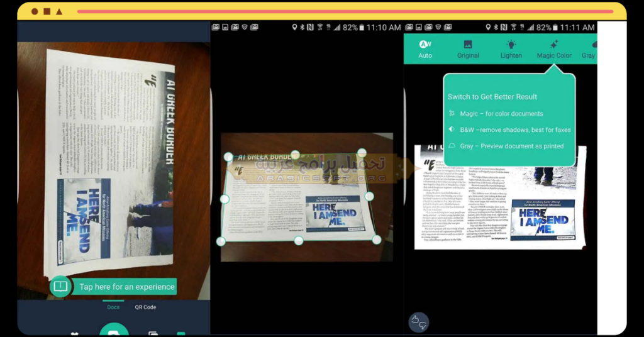Screen dimensions: 644x337
Task: Click the enhanced scanned page preview
Action: [500, 197]
